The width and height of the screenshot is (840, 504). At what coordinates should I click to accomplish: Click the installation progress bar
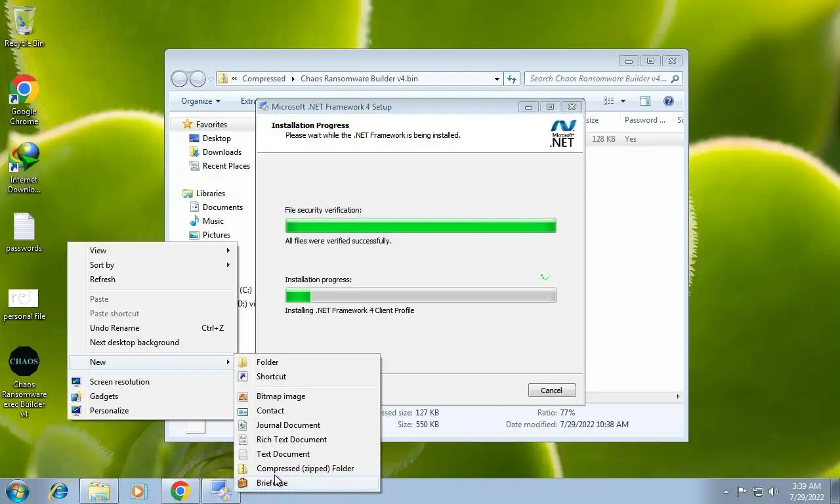[x=421, y=295]
